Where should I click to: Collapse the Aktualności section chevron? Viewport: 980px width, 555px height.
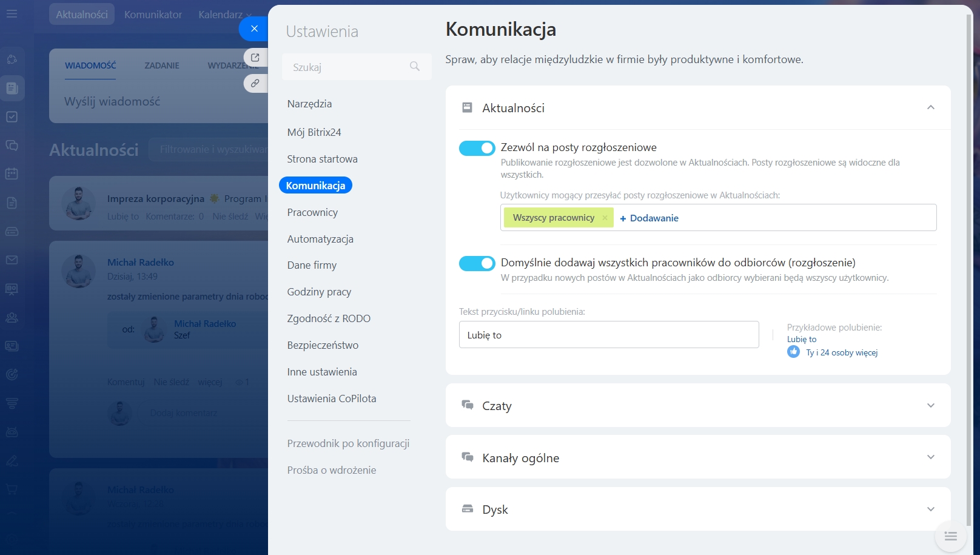931,107
